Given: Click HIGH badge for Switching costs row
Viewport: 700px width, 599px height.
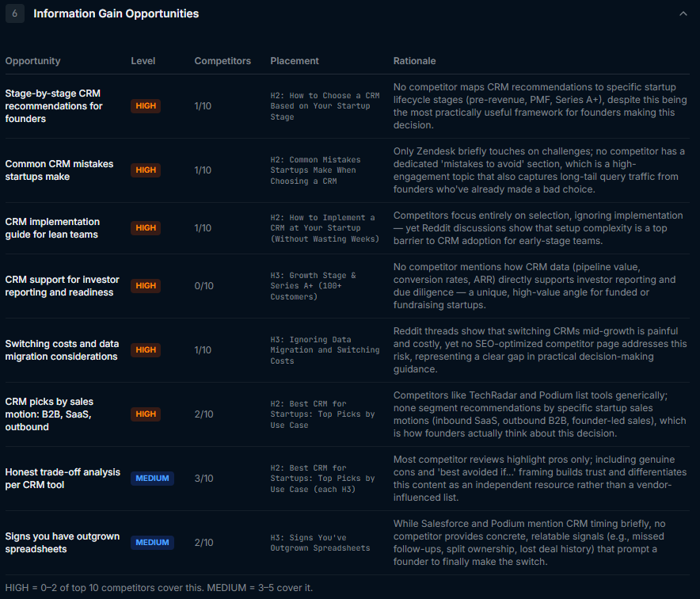Looking at the screenshot, I should (x=146, y=350).
